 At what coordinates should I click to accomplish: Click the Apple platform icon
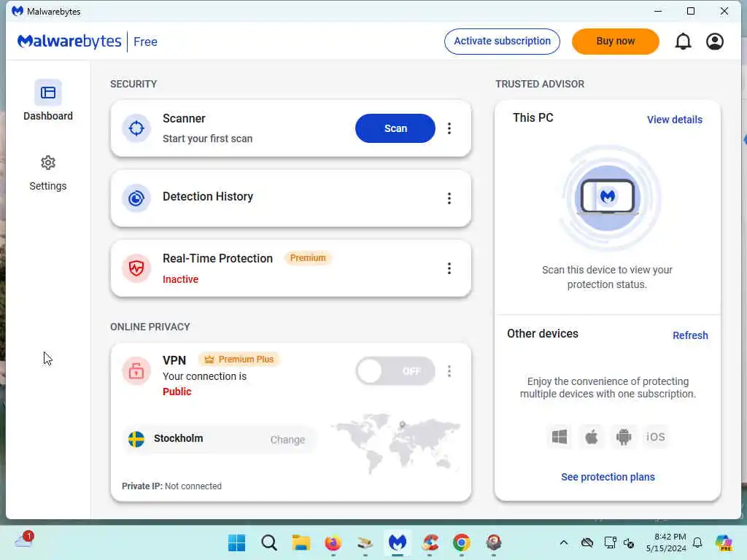pyautogui.click(x=591, y=437)
